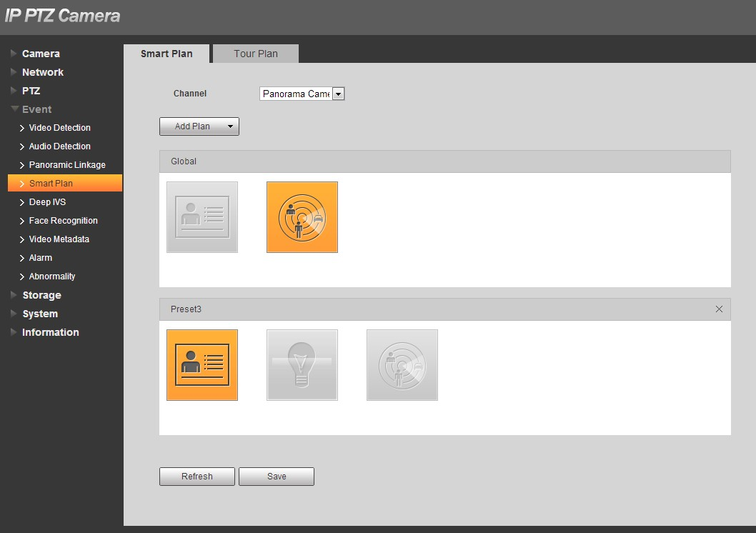Screen dimensions: 756x533
Task: Toggle Preset3 Face Recognition plan icon
Action: coord(202,365)
